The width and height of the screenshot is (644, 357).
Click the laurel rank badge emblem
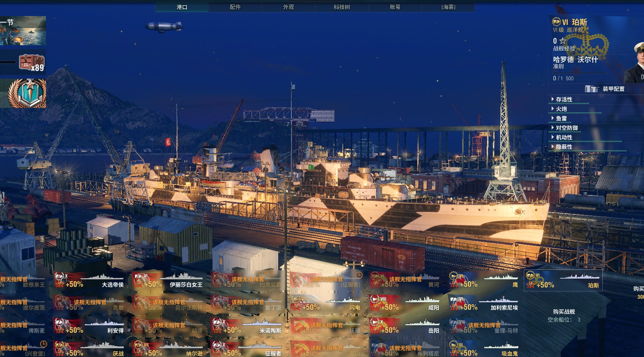[27, 93]
